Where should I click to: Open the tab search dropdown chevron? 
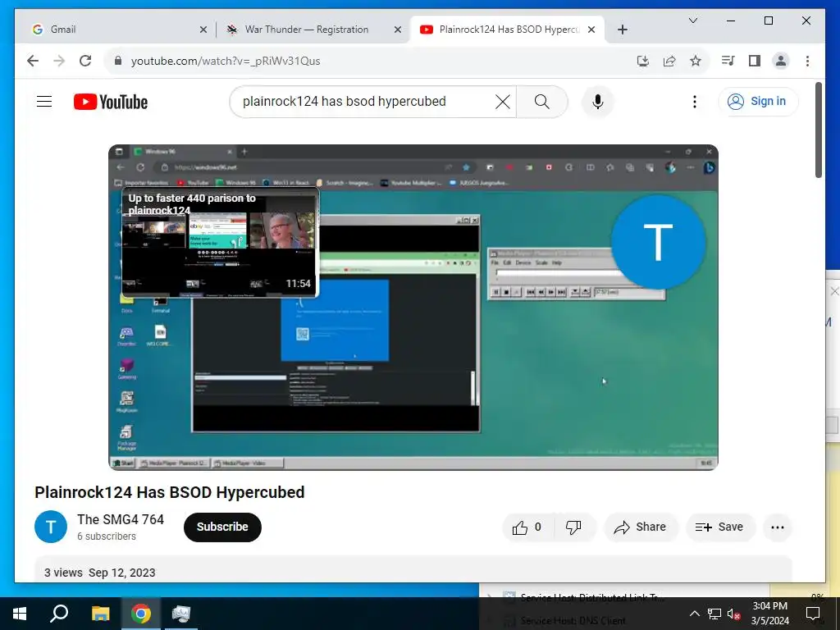692,21
